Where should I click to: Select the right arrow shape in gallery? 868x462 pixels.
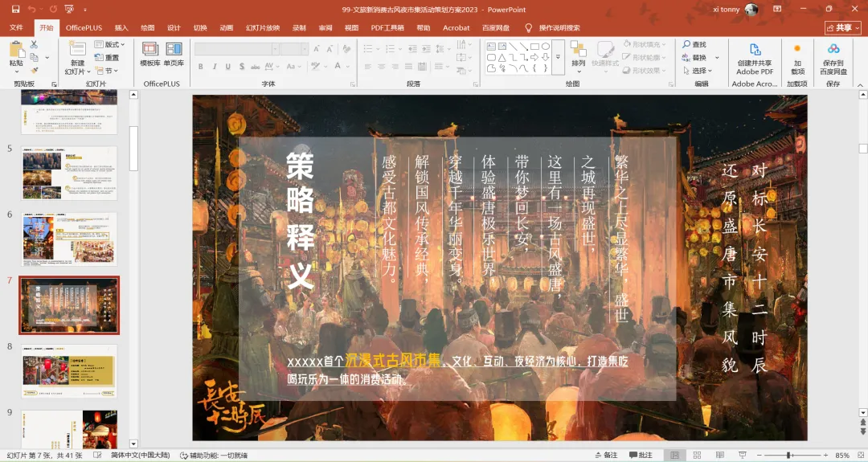point(534,58)
